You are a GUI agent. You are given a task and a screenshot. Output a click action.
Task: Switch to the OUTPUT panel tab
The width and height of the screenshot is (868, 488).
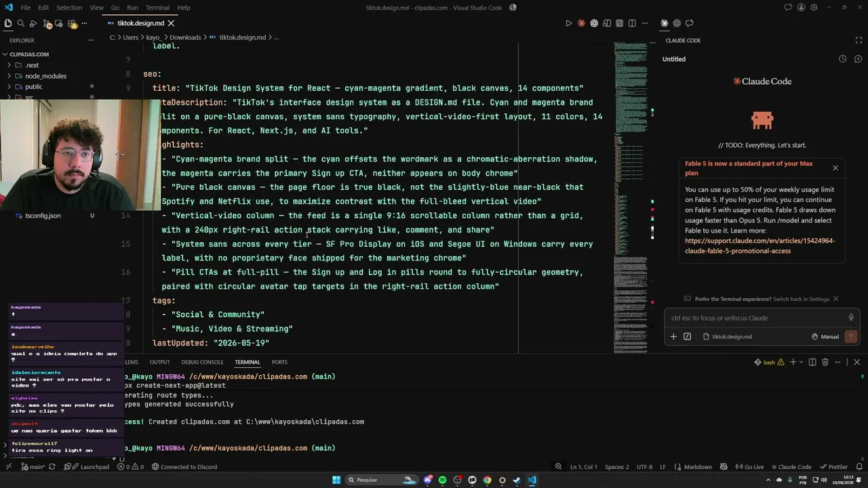pyautogui.click(x=159, y=362)
